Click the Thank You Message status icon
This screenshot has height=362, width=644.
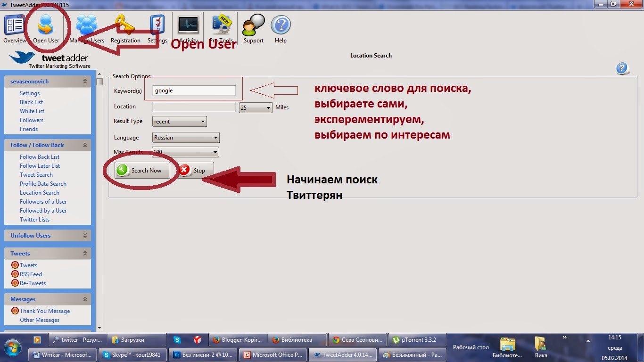(15, 311)
